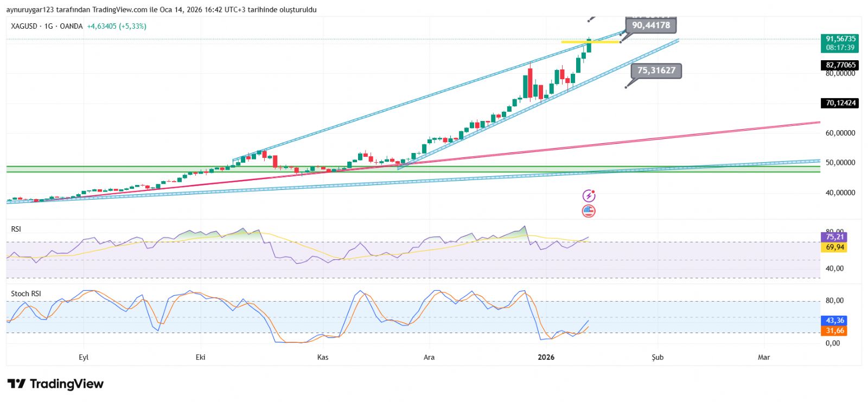Viewport: 868px width, 402px height.
Task: Click the blue 43,36 Stoch RSI tag
Action: pyautogui.click(x=834, y=321)
